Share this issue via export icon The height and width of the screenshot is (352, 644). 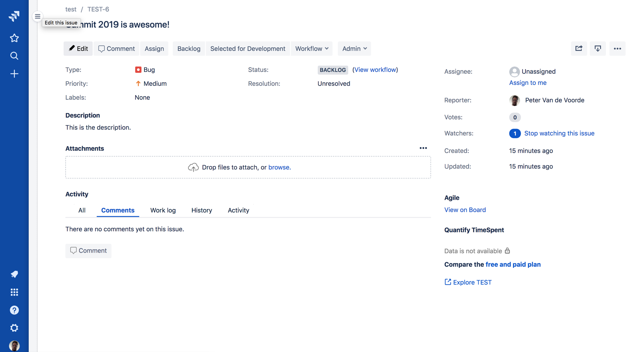tap(578, 48)
